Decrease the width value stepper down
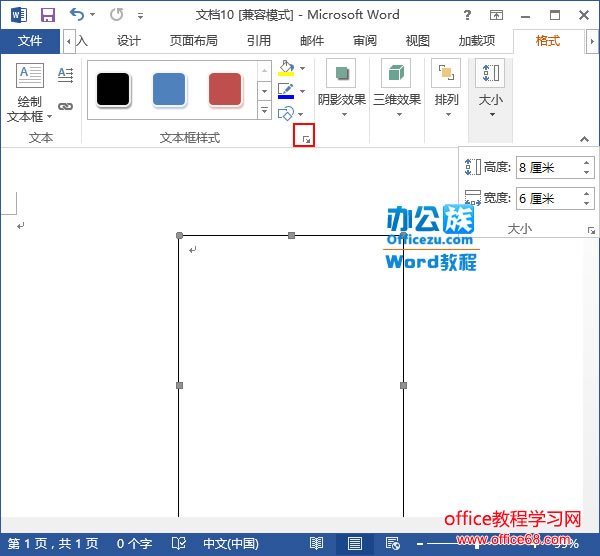Viewport: 600px width, 556px height. pos(587,203)
